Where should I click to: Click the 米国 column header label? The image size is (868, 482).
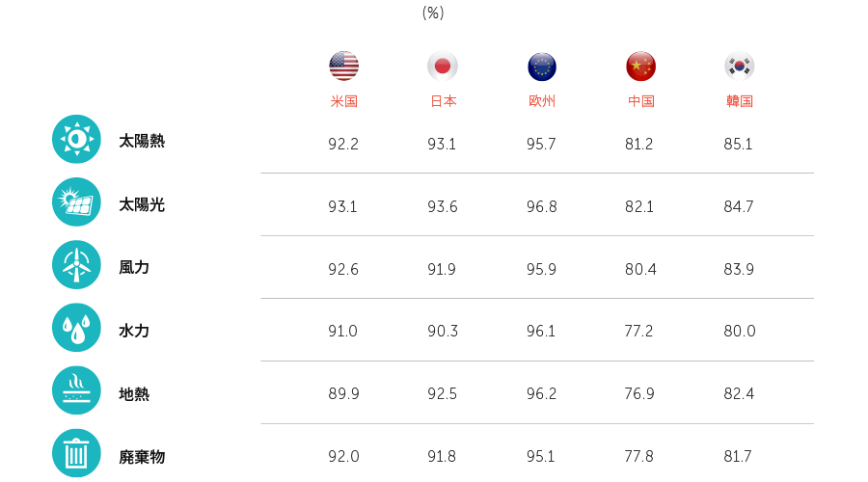click(343, 101)
